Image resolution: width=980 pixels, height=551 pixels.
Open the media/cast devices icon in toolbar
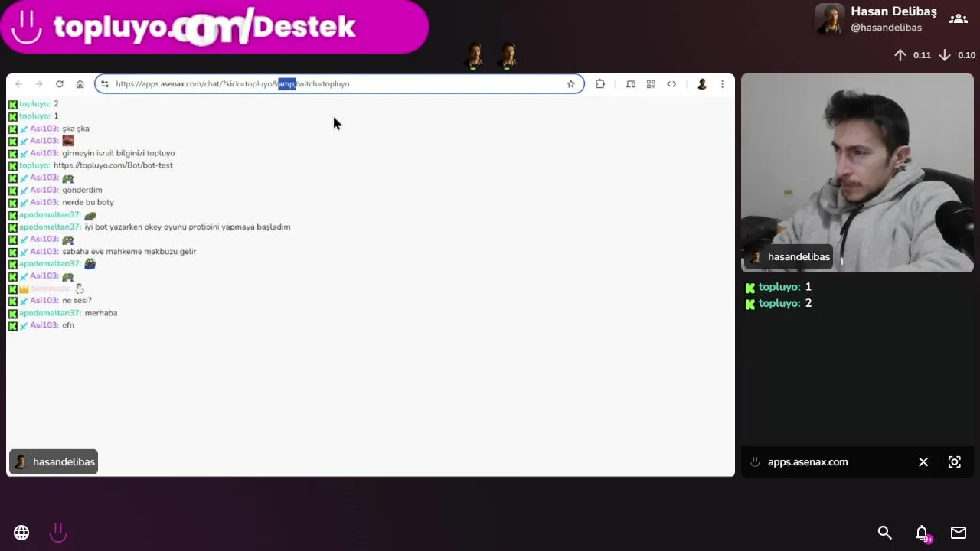(x=630, y=84)
